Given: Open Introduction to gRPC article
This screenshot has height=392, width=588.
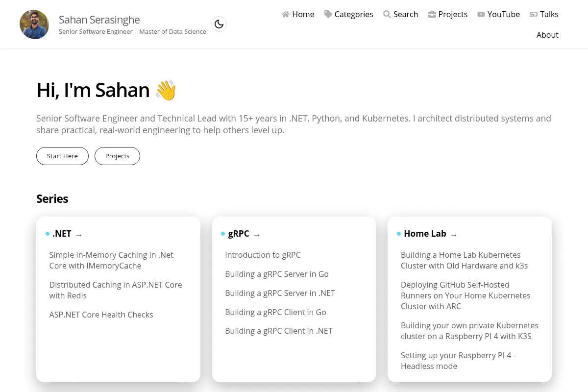Looking at the screenshot, I should (263, 255).
